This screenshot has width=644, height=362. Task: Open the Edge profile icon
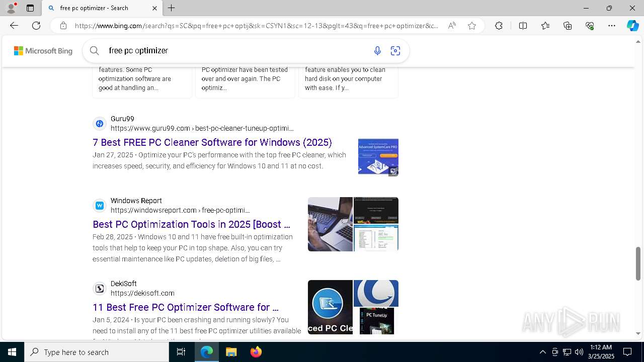tap(11, 8)
